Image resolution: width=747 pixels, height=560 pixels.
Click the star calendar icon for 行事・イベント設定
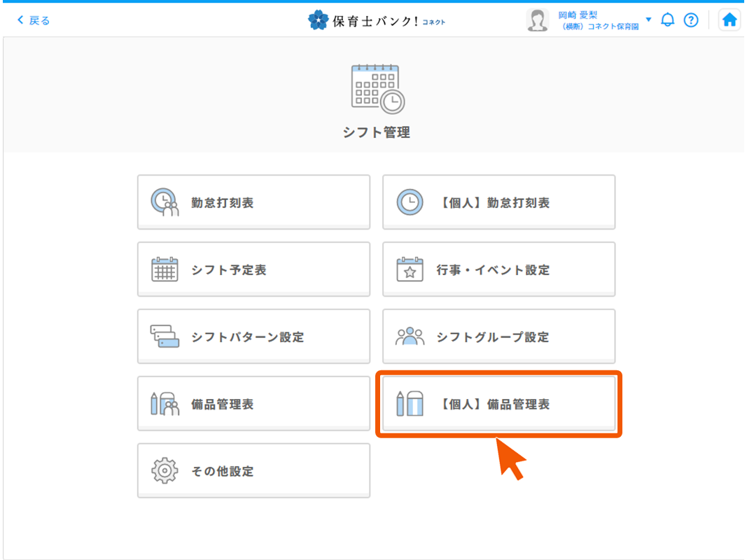click(410, 270)
